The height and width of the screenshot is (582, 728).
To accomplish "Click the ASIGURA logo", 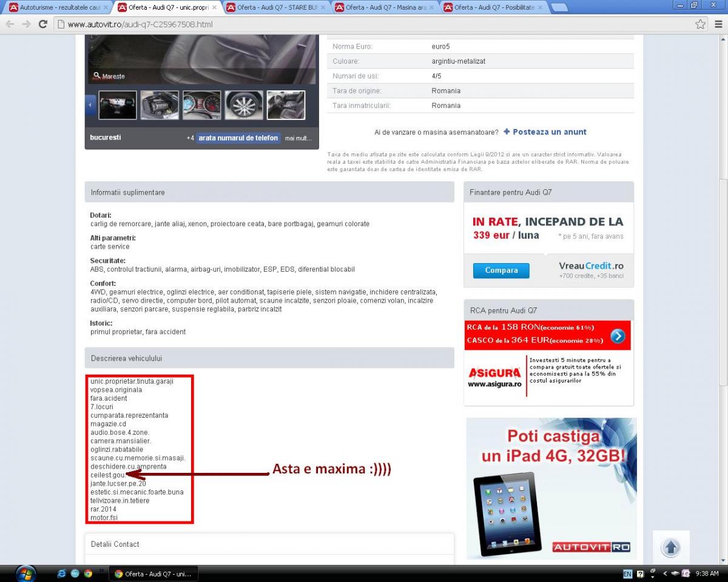I will (x=494, y=373).
